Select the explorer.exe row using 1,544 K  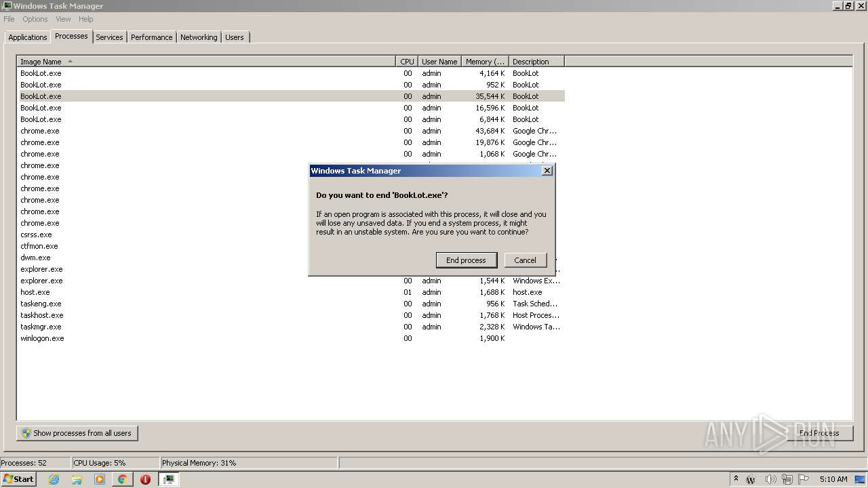pyautogui.click(x=291, y=281)
